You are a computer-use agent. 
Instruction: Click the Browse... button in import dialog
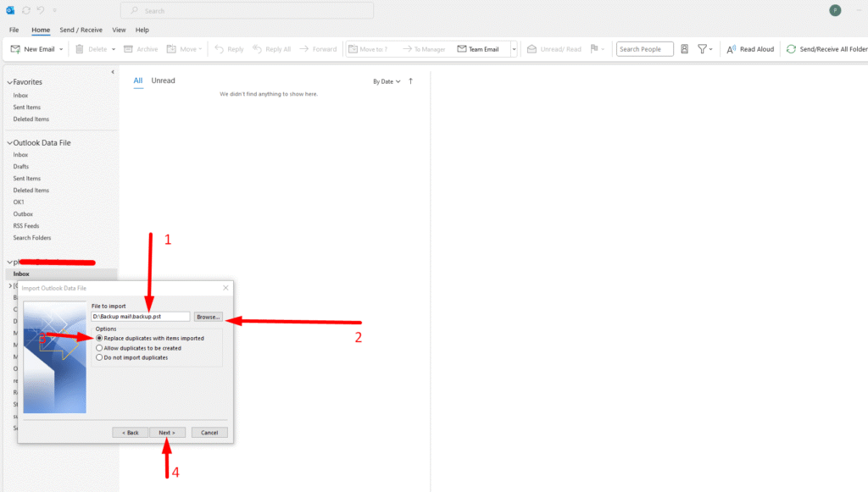208,317
